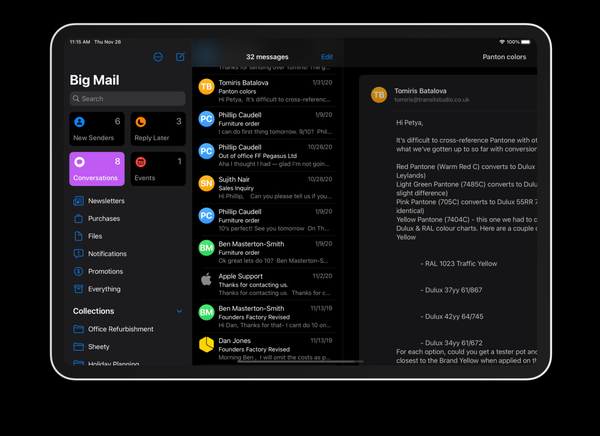Open the New Senders tile
600x436 pixels.
(97, 128)
